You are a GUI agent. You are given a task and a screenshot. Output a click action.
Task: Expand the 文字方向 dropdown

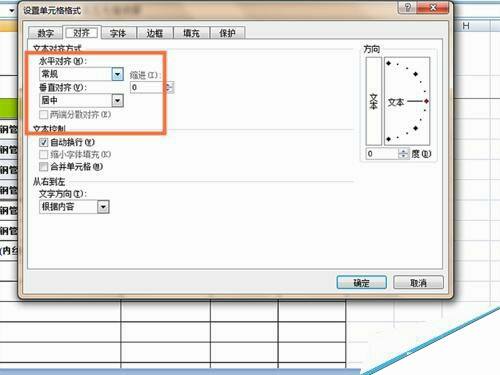point(103,207)
